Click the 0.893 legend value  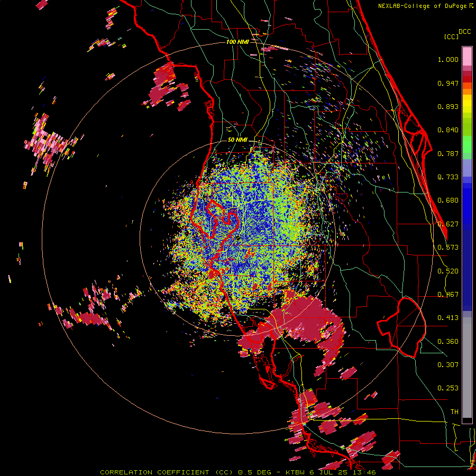click(448, 106)
